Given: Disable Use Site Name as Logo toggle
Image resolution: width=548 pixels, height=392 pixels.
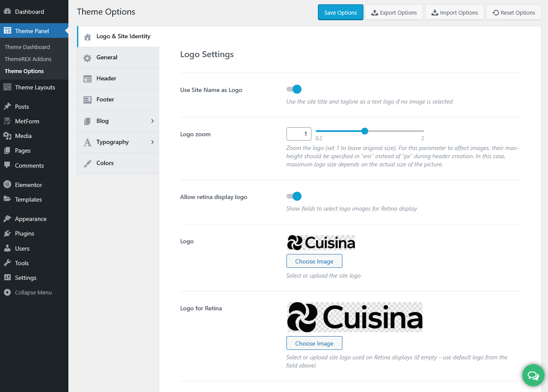Looking at the screenshot, I should tap(294, 89).
